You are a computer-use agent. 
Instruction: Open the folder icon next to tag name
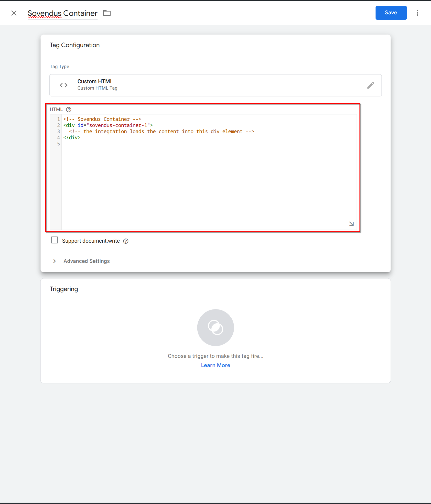(x=107, y=13)
